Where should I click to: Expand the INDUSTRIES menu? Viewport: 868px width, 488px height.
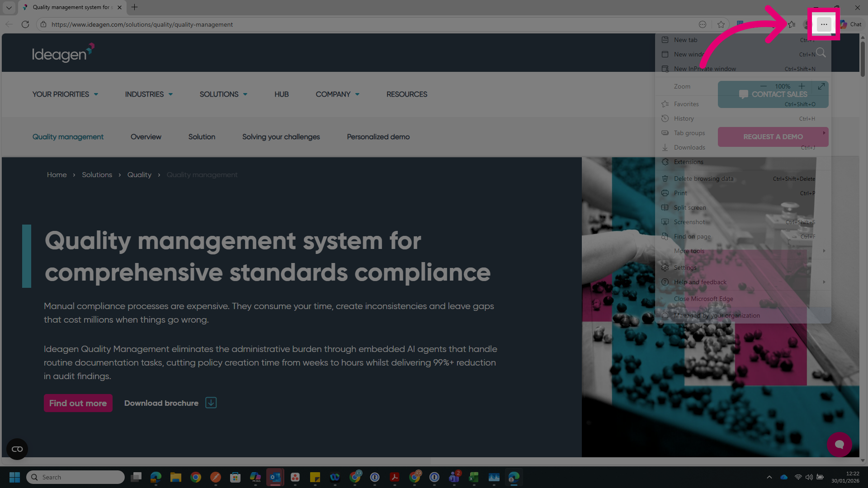click(149, 94)
